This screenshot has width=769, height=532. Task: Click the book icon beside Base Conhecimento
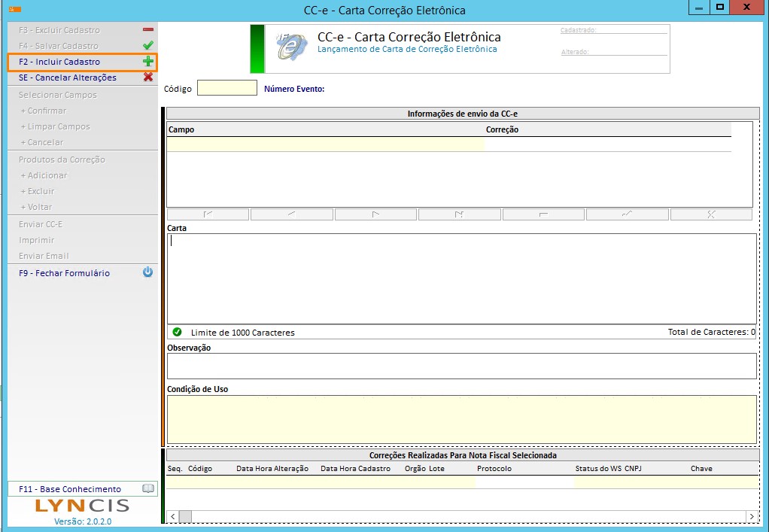click(x=148, y=489)
